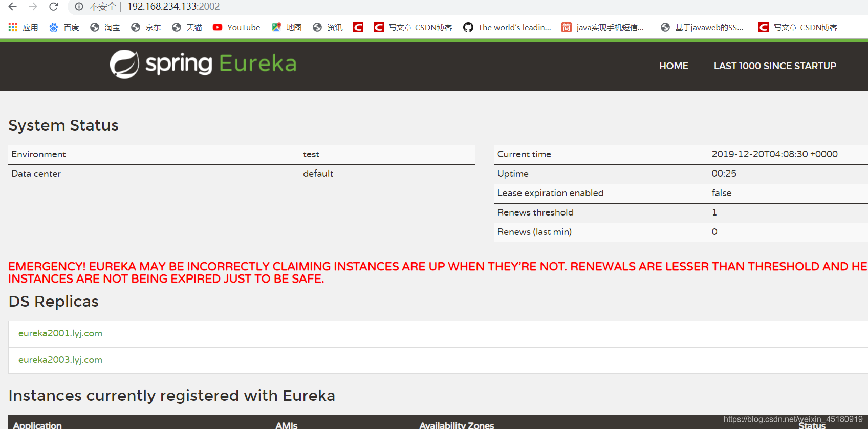Click the Application column header

37,425
